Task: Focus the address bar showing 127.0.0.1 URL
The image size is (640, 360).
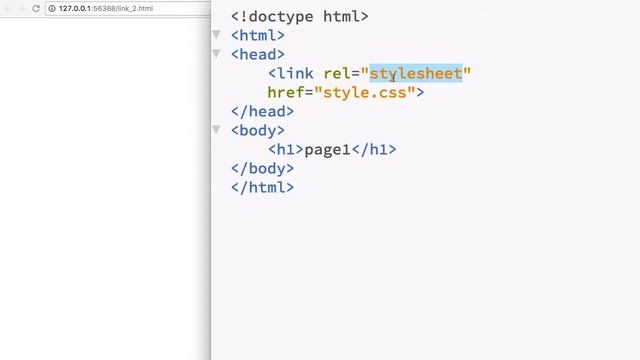Action: click(x=128, y=9)
